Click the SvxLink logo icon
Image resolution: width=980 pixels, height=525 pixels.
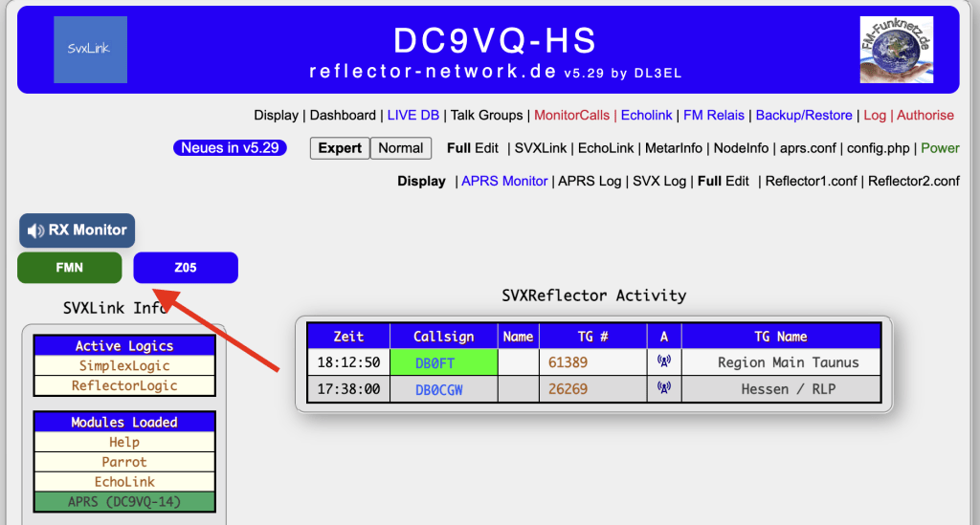point(90,49)
